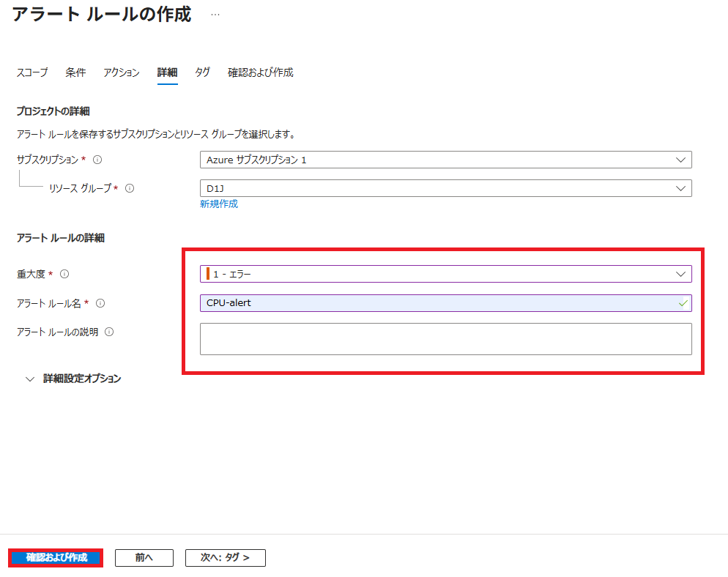The width and height of the screenshot is (728, 577).
Task: Click into the アラート ルールの説明 text box
Action: pos(445,339)
